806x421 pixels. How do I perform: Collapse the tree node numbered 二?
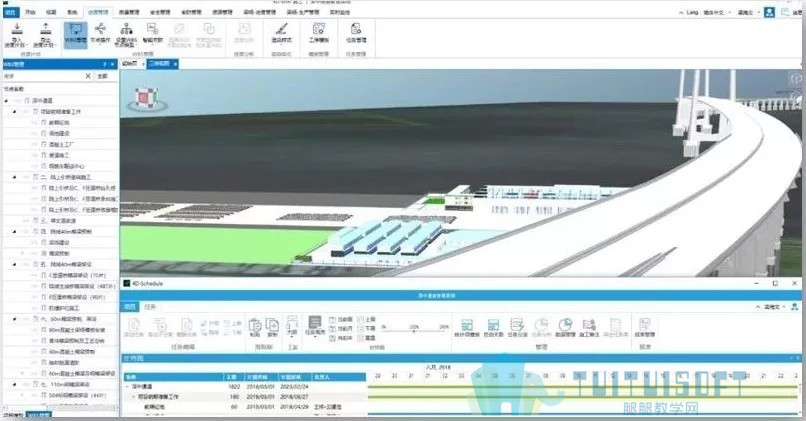(14, 177)
